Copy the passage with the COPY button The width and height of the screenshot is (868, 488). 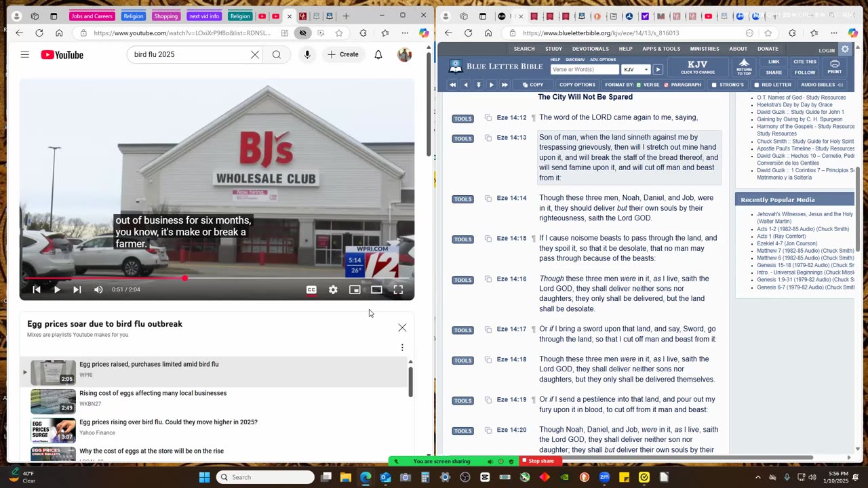point(533,85)
